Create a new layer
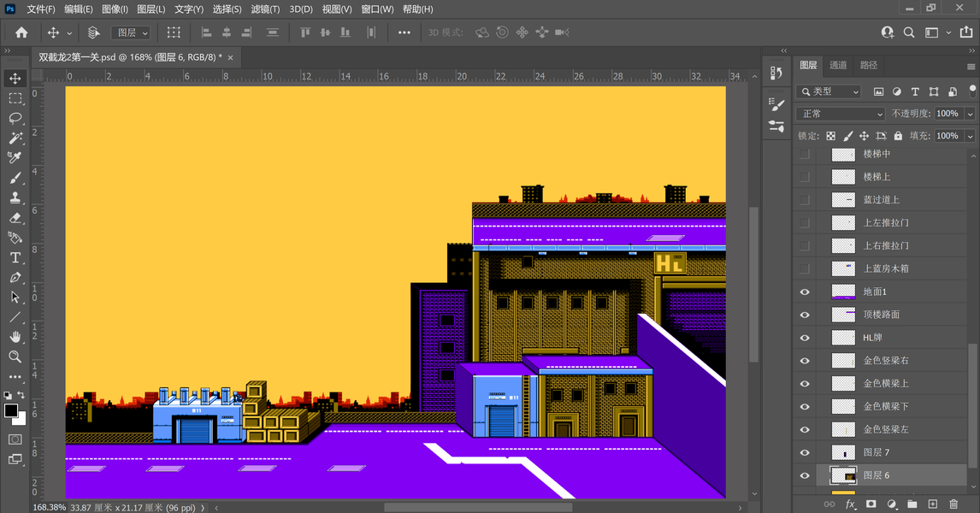Image resolution: width=980 pixels, height=513 pixels. pos(932,504)
